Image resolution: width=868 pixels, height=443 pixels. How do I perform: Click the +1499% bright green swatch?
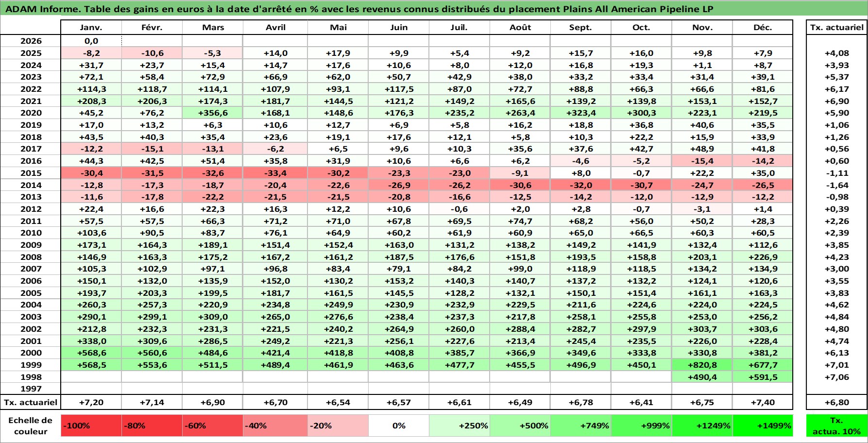[x=763, y=426]
